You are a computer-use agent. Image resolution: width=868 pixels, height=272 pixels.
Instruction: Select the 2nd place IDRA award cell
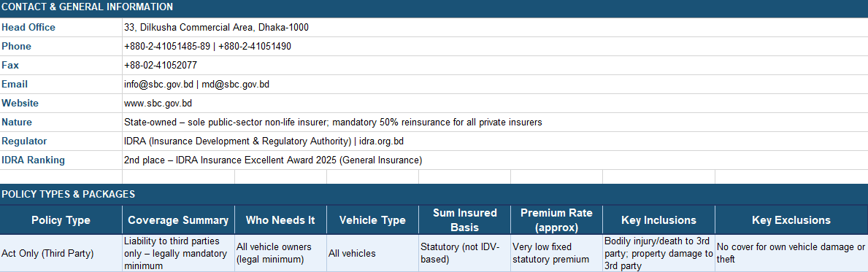[495, 160]
